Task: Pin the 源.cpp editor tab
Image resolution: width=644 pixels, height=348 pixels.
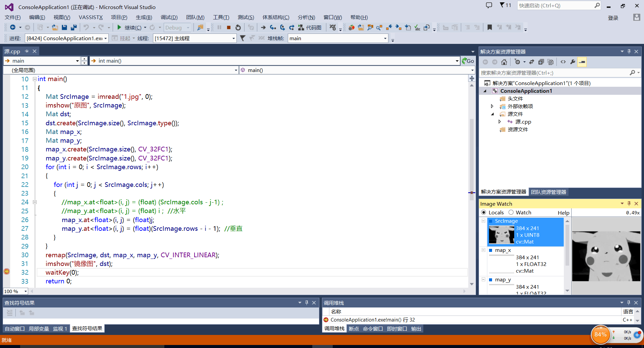Action: tap(26, 51)
